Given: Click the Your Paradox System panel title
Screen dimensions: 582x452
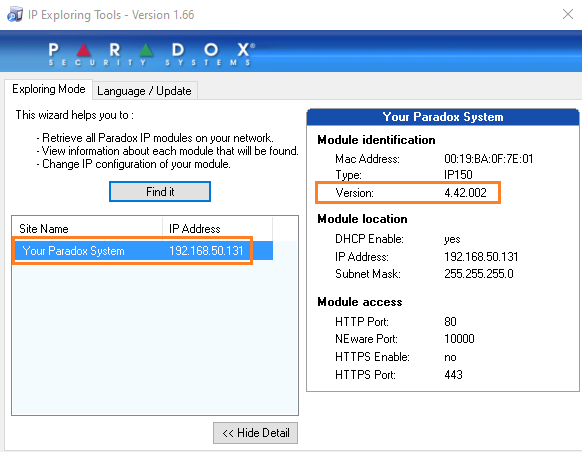Looking at the screenshot, I should [x=443, y=117].
